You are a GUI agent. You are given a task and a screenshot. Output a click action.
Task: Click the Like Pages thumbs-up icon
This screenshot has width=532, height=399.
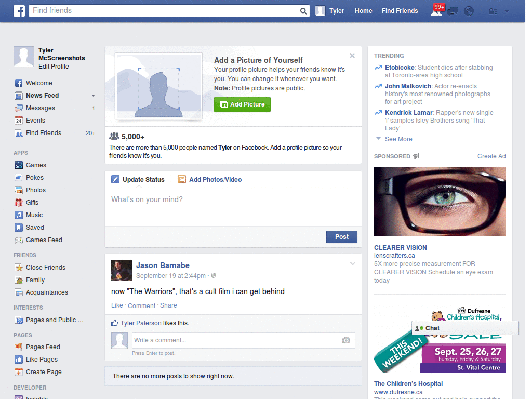pyautogui.click(x=19, y=360)
